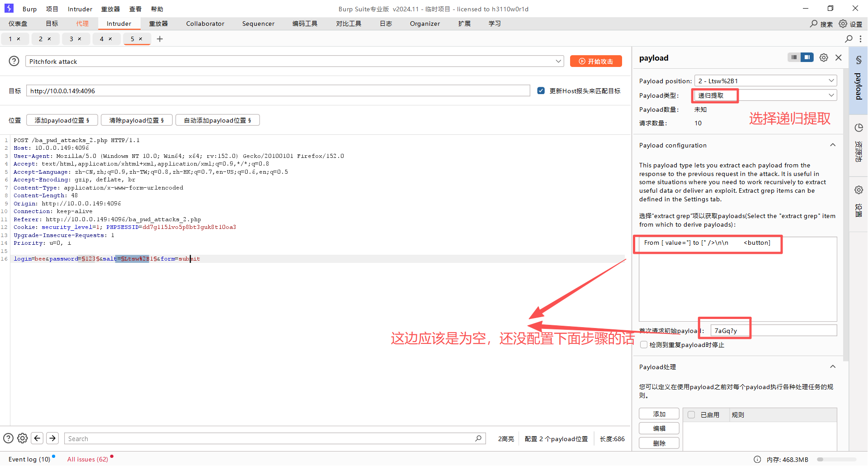This screenshot has width=868, height=466.
Task: Open the Pitchfork attack type dropdown
Action: [x=295, y=61]
